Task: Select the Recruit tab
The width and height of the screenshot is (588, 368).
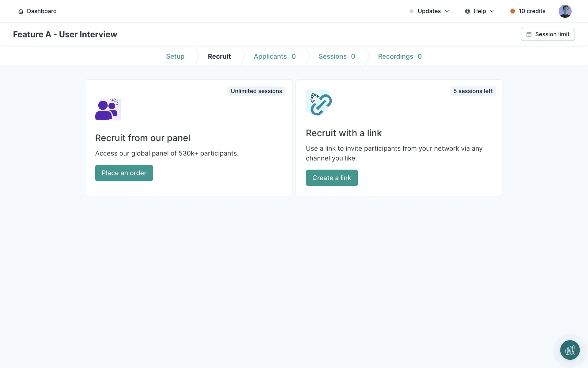Action: point(219,56)
